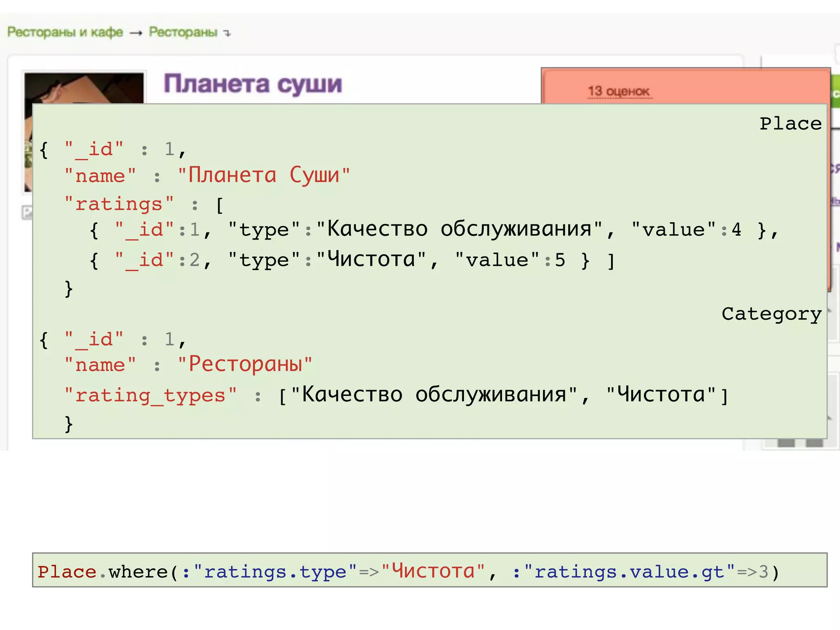Click the "ratings" key in Place document
Image resolution: width=840 pixels, height=630 pixels.
point(119,204)
